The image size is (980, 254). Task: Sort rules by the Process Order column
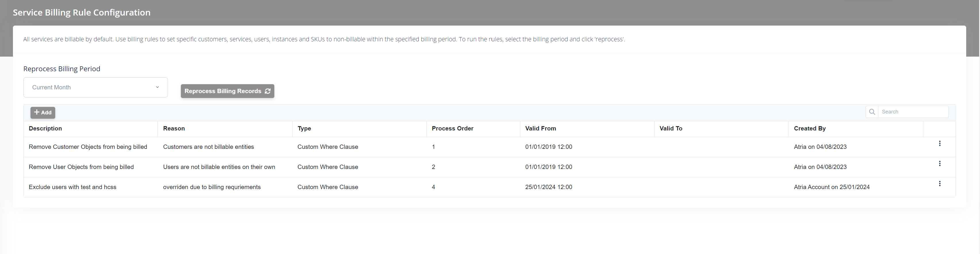(452, 128)
